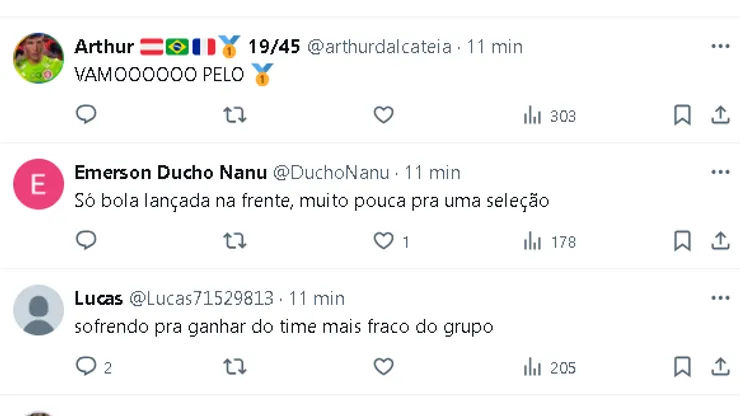Open more options for Emerson's tweet

click(720, 172)
